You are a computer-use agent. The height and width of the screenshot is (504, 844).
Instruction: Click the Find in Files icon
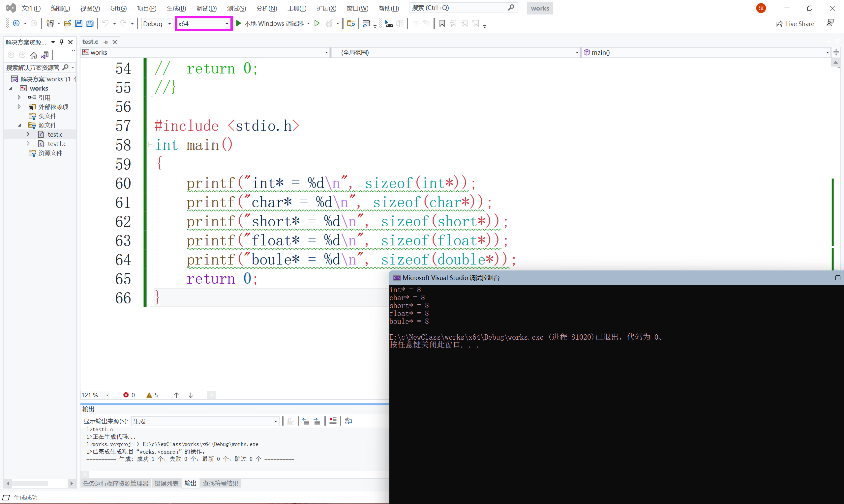click(351, 23)
